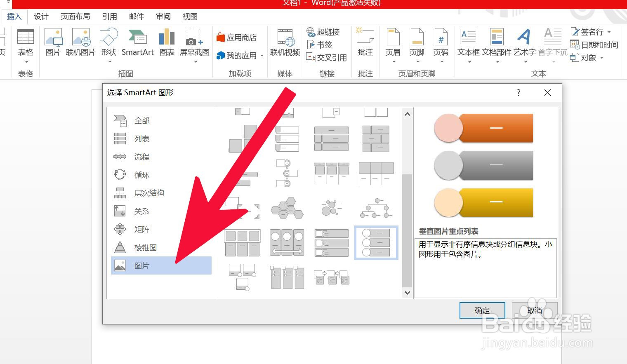The width and height of the screenshot is (627, 364).
Task: Select the 垂直图片重点列表 layout thumbnail
Action: pos(376,242)
